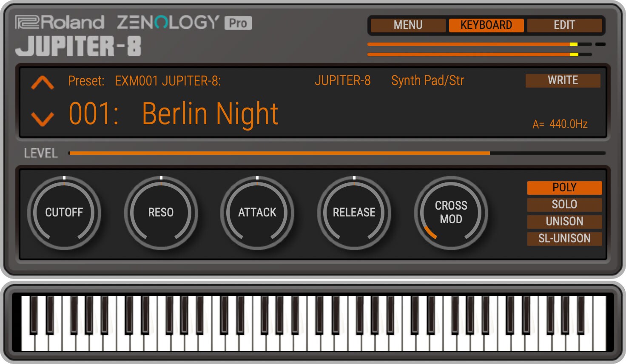Click the A= 440.0Hz tuning value

pyautogui.click(x=560, y=124)
